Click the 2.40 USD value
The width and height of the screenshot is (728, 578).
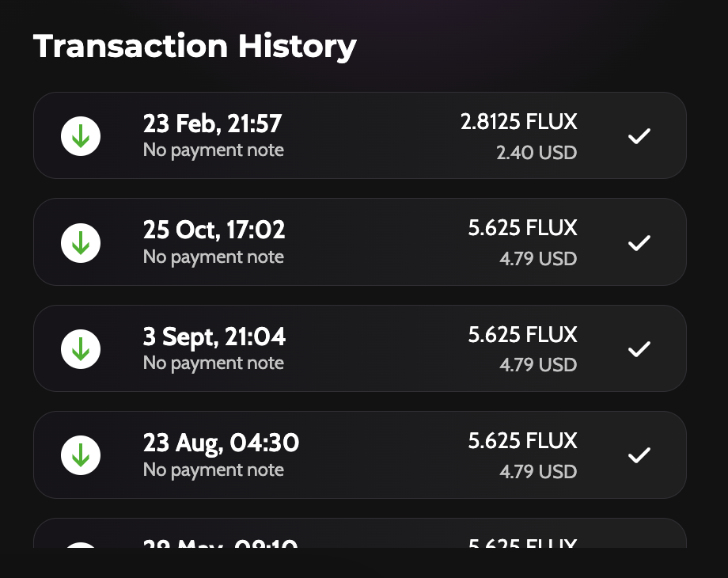(x=537, y=152)
